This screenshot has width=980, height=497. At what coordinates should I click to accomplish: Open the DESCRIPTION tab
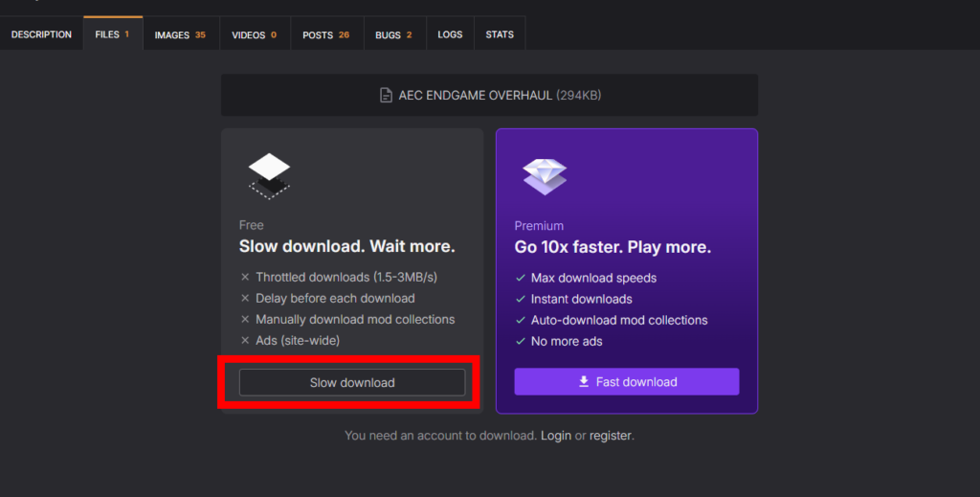point(41,34)
